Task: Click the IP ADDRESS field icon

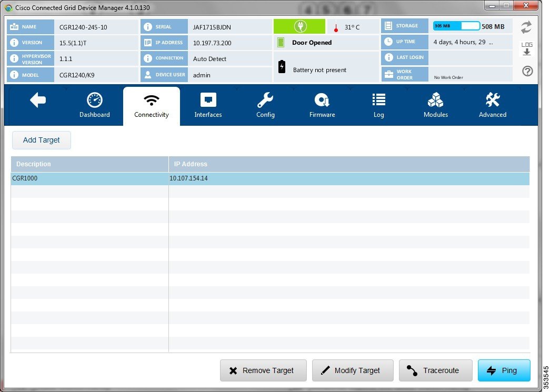Action: [x=148, y=43]
